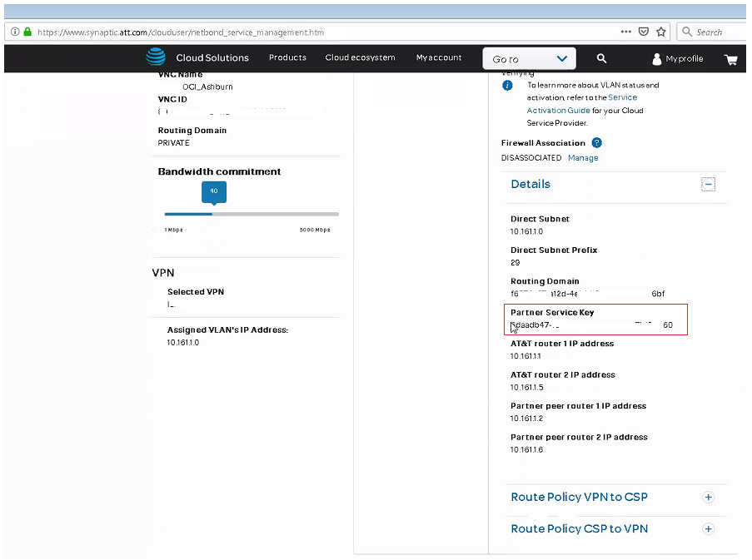Click the blue VLAN info icon
Viewport: 752px width, 560px height.
(x=507, y=86)
